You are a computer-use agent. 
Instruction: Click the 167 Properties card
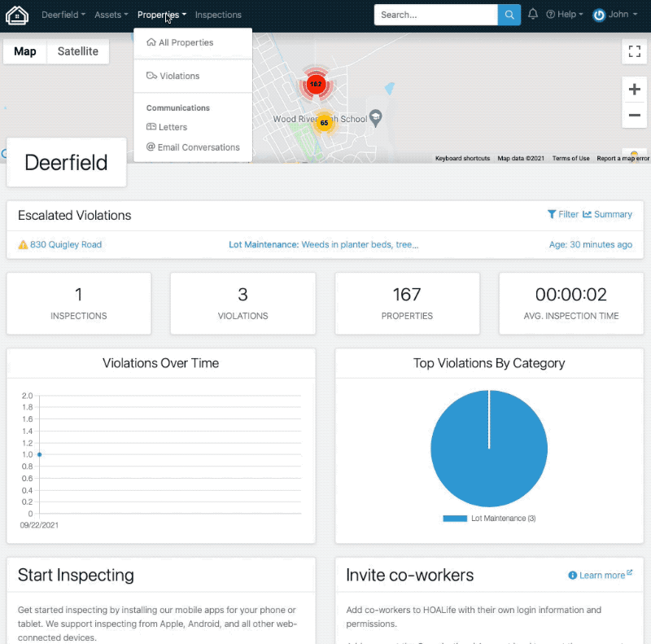point(408,304)
